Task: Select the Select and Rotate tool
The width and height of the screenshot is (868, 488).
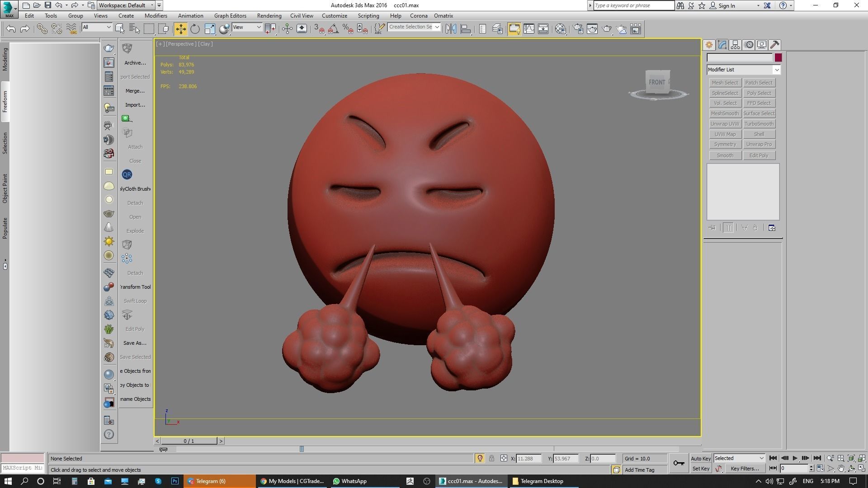Action: pyautogui.click(x=195, y=29)
